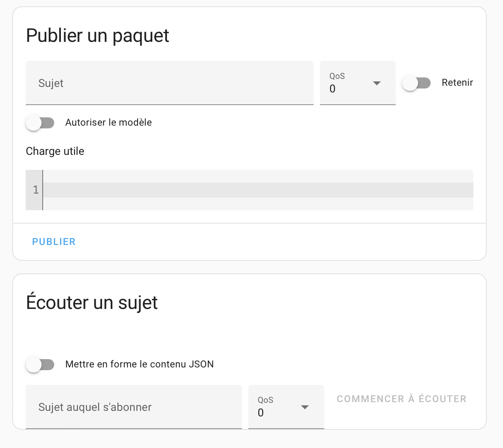Toggle the Autoriser le modèle switch
The width and height of the screenshot is (503, 448).
coord(40,123)
